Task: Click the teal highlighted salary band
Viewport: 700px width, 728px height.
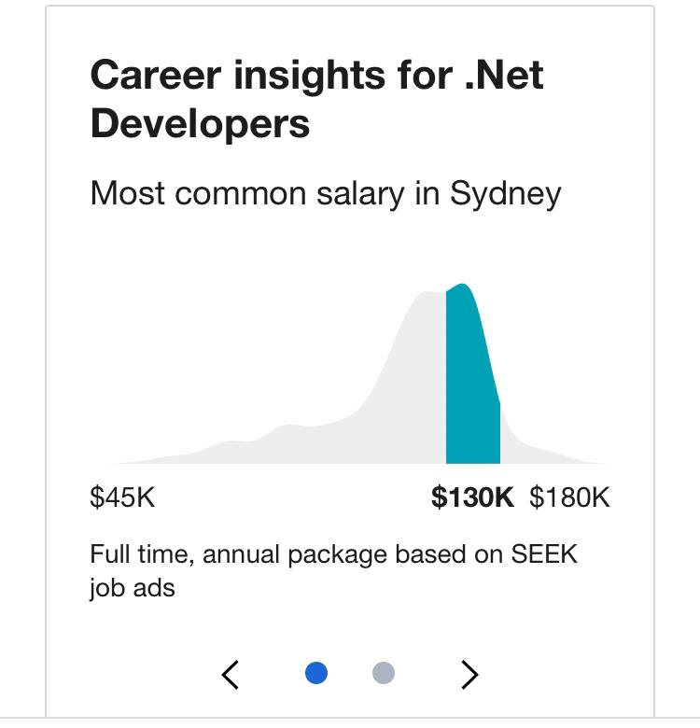Action: point(472,381)
